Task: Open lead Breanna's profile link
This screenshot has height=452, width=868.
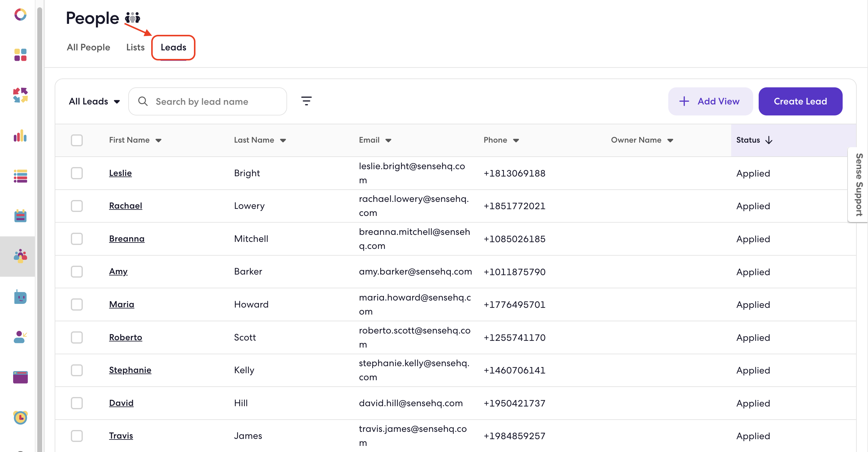Action: (x=127, y=239)
